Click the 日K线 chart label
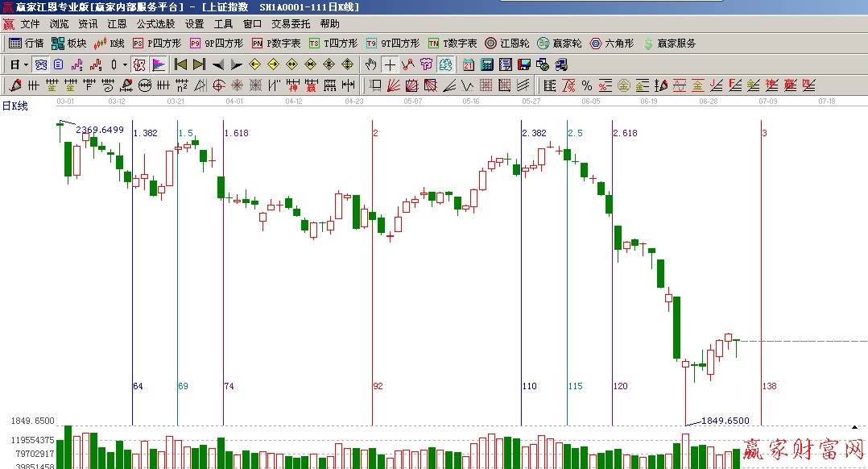Screen dimensions: 868x469 click(15, 106)
